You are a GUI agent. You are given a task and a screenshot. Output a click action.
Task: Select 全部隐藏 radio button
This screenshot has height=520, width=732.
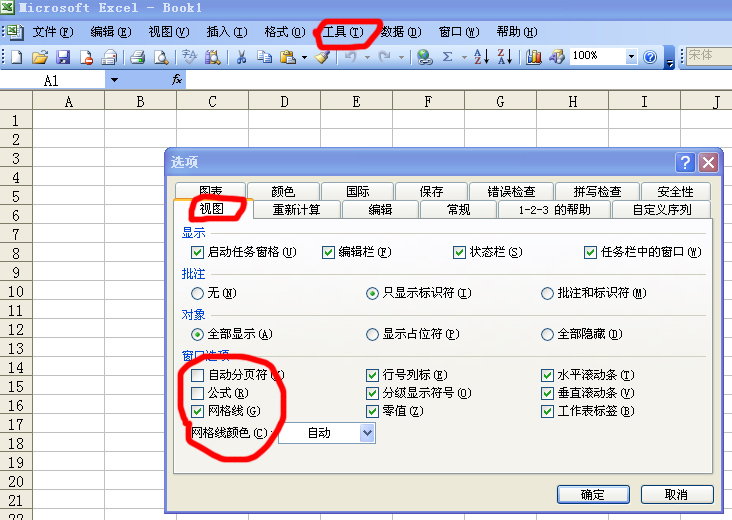(x=547, y=334)
